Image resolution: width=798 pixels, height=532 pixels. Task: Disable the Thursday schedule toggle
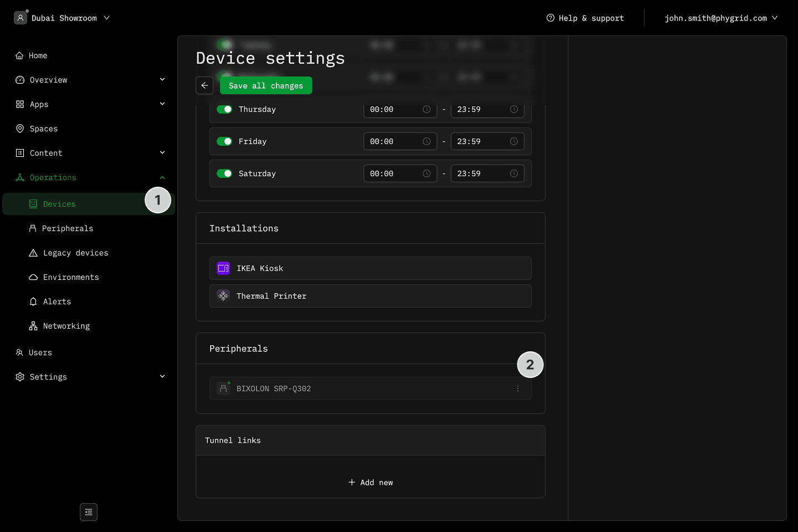click(x=224, y=110)
